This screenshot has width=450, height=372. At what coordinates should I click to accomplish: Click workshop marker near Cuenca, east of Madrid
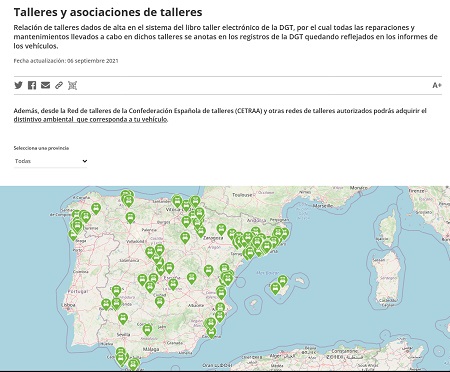(x=191, y=278)
